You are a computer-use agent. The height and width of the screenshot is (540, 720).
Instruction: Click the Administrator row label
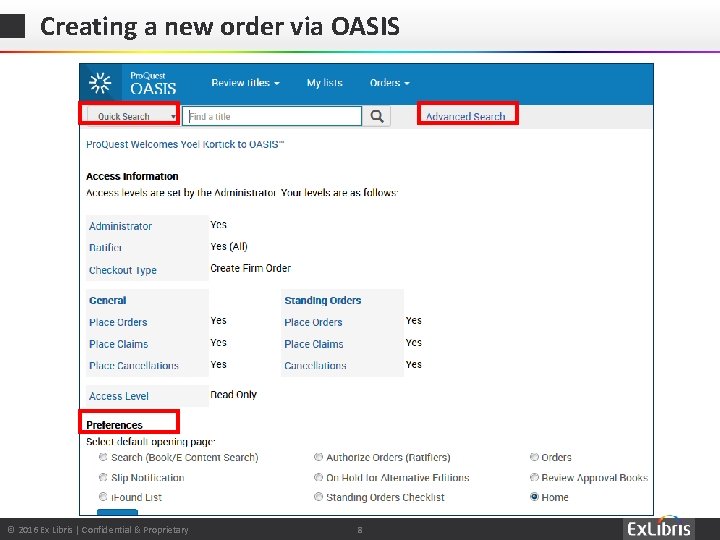pos(120,226)
